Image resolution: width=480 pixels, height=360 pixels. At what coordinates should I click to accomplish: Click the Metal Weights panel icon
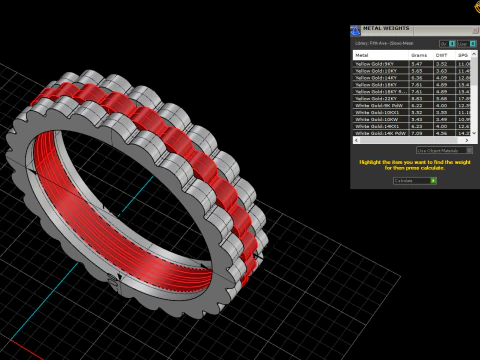pyautogui.click(x=355, y=30)
